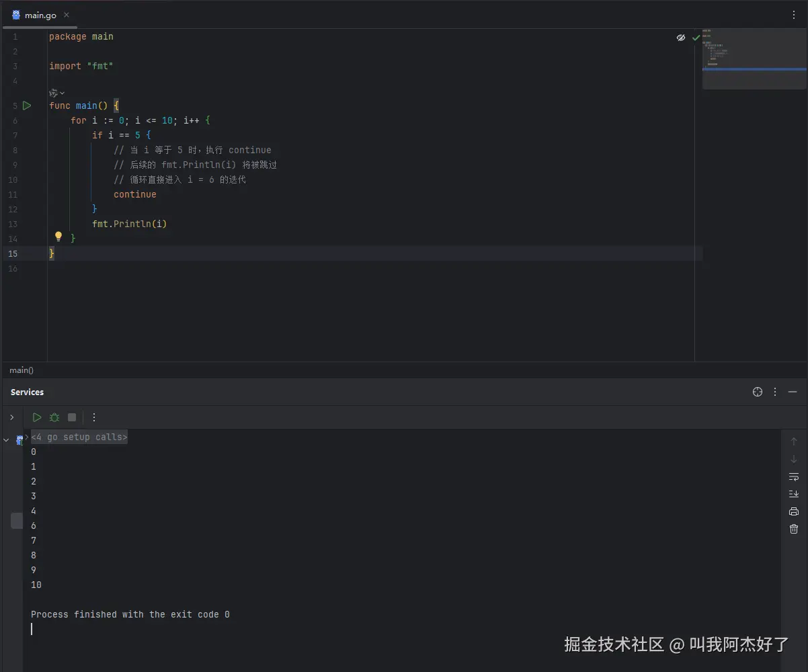This screenshot has height=672, width=808.
Task: Click the yellow light bulb intention icon
Action: [x=58, y=237]
